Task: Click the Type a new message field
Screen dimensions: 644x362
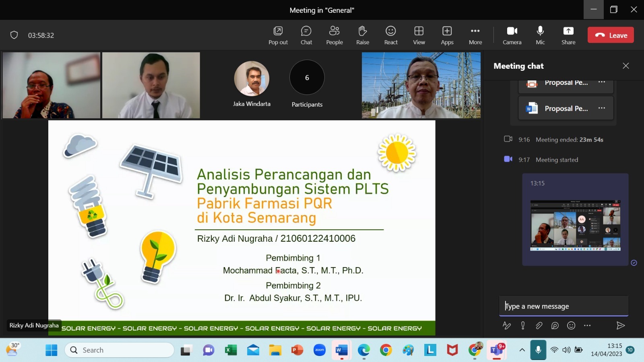Action: 563,306
